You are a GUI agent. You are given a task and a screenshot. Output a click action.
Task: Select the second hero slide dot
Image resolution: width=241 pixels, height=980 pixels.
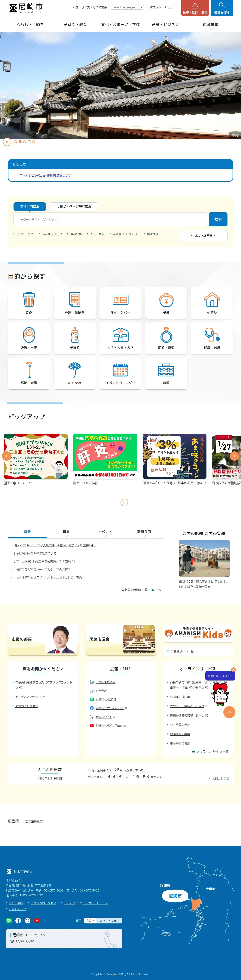[20, 141]
